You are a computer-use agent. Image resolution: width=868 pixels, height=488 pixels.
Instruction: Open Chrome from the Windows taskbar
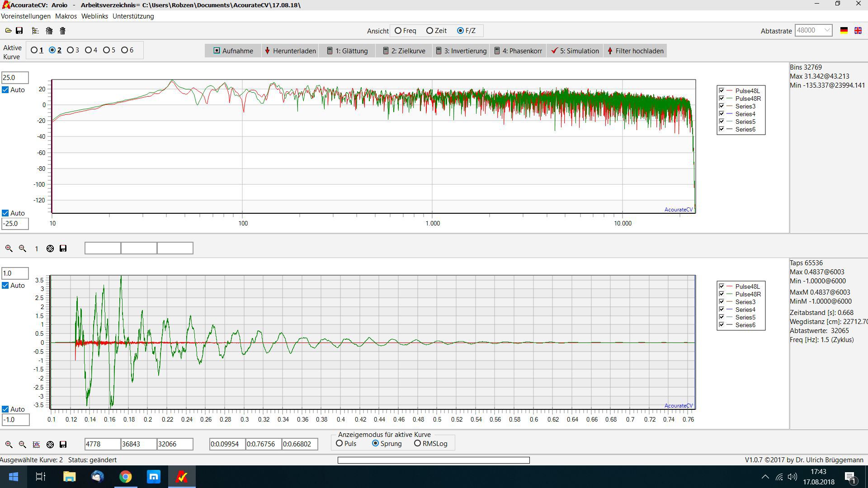126,477
